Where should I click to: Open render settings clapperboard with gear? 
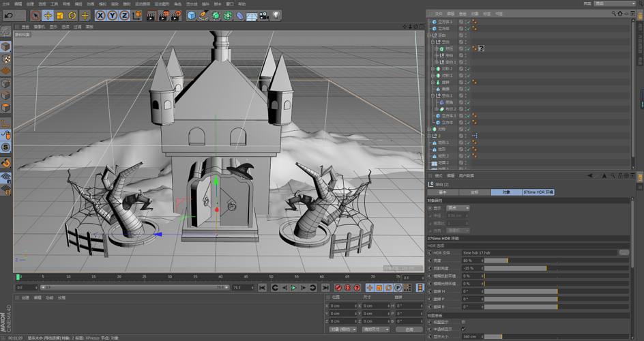pos(175,15)
